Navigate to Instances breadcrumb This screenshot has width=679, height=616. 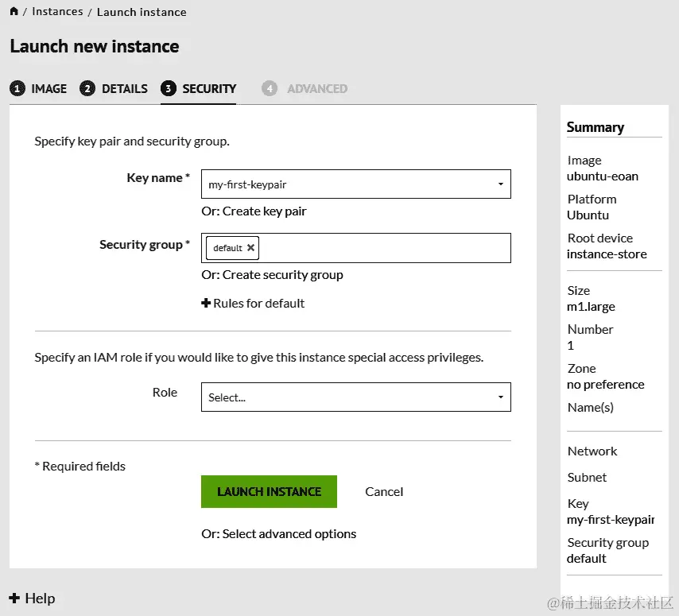pos(57,12)
